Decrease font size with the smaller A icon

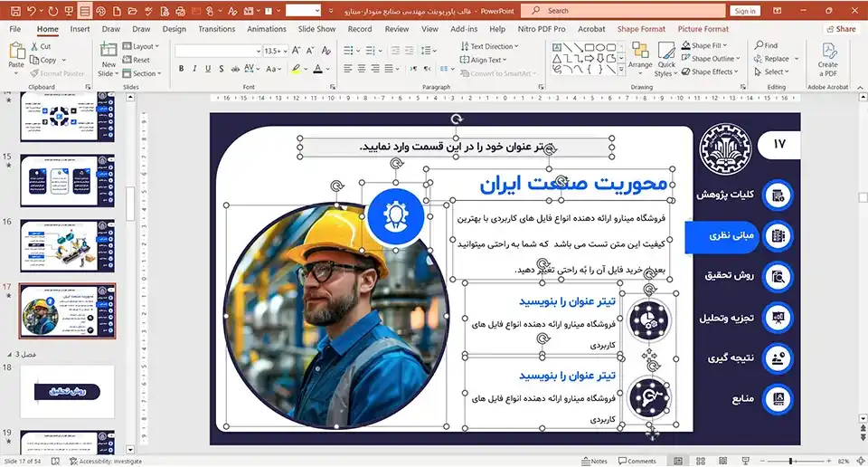310,51
